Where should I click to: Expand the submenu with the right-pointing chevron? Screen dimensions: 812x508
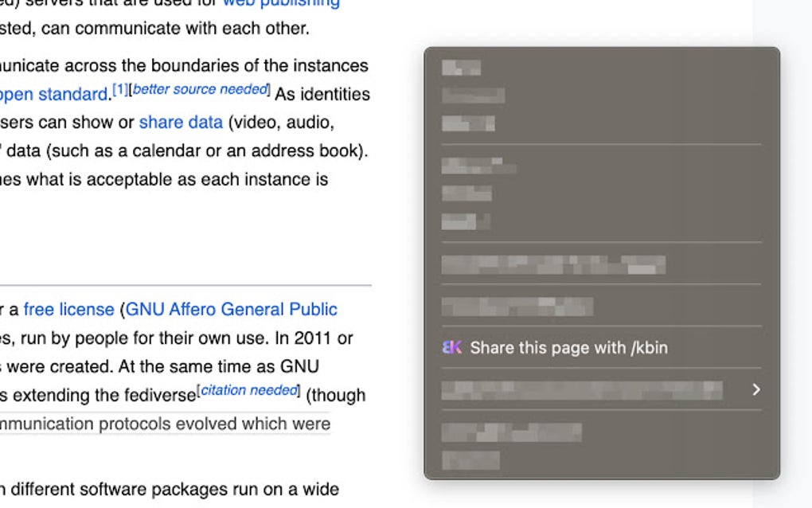[x=756, y=390]
